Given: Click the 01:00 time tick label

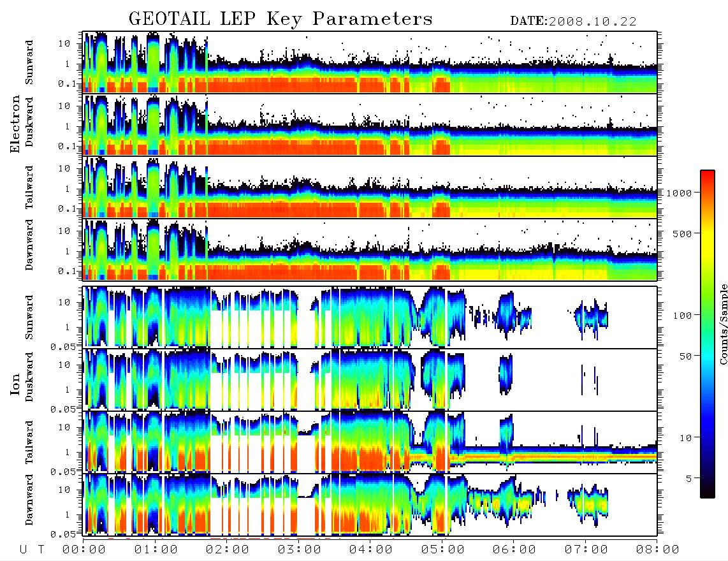Looking at the screenshot, I should (x=156, y=550).
